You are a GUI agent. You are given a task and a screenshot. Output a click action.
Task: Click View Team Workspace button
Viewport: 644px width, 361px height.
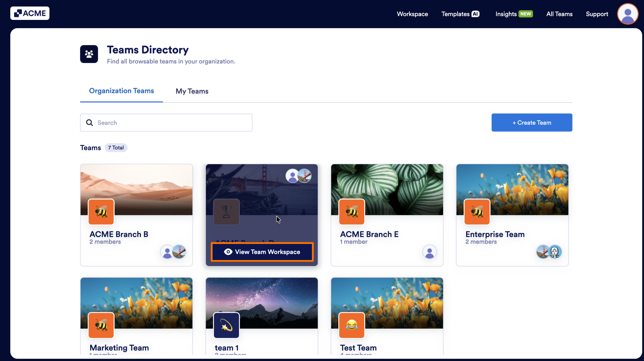point(262,252)
